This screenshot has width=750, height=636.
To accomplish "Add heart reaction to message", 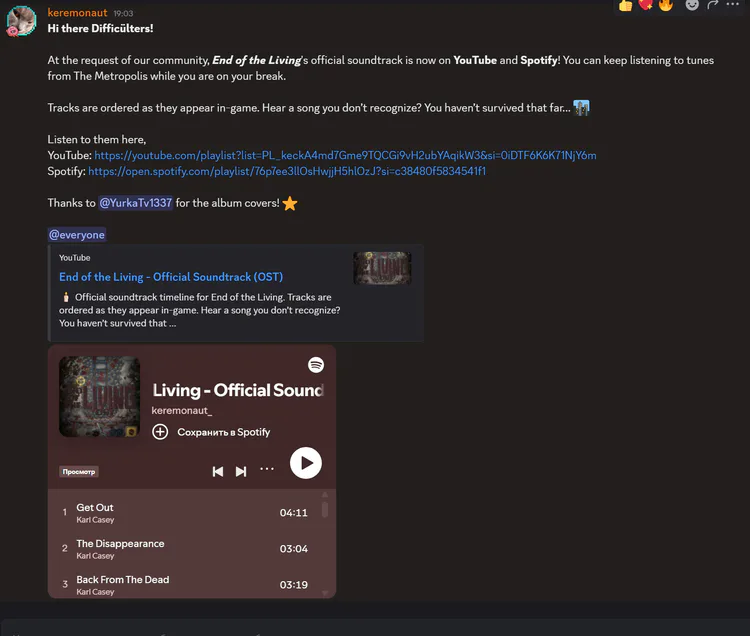I will tap(646, 5).
